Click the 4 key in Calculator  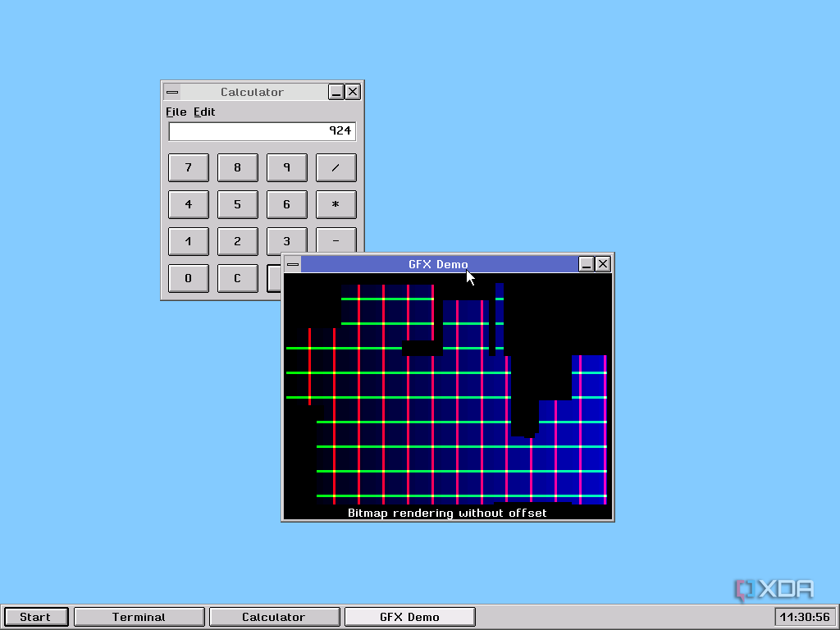coord(189,204)
